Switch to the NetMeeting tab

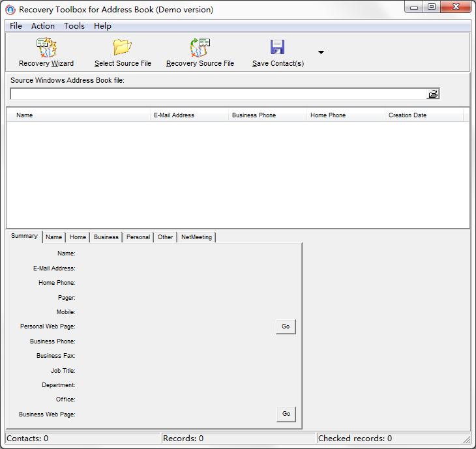tap(196, 237)
